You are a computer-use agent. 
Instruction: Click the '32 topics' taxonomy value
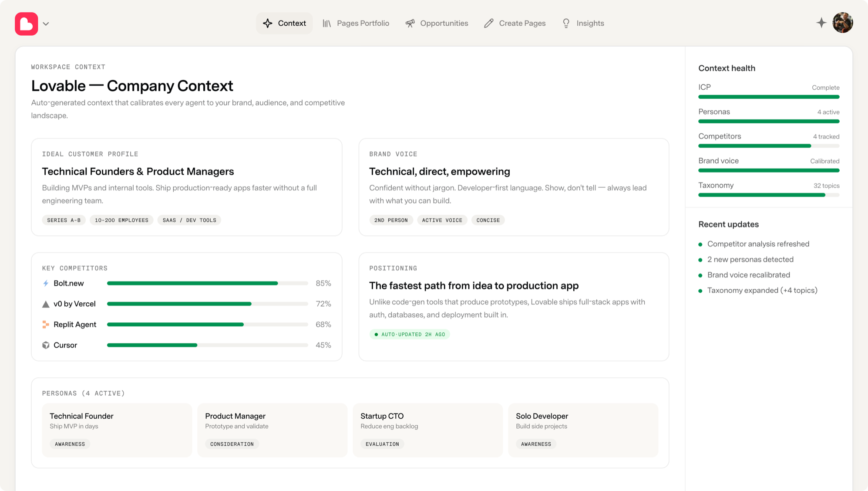(826, 186)
